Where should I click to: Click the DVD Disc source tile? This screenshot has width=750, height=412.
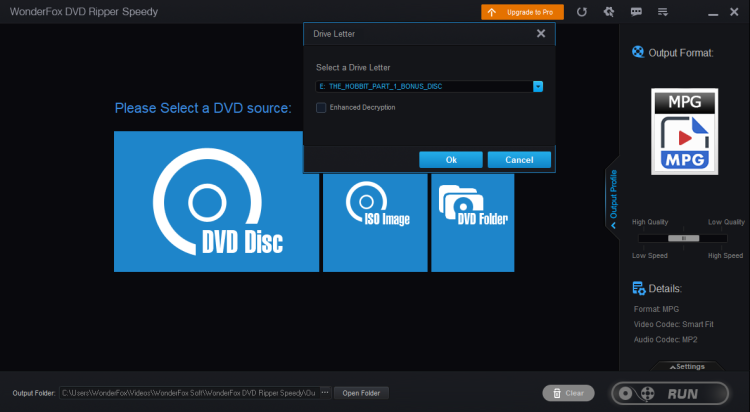click(x=216, y=201)
